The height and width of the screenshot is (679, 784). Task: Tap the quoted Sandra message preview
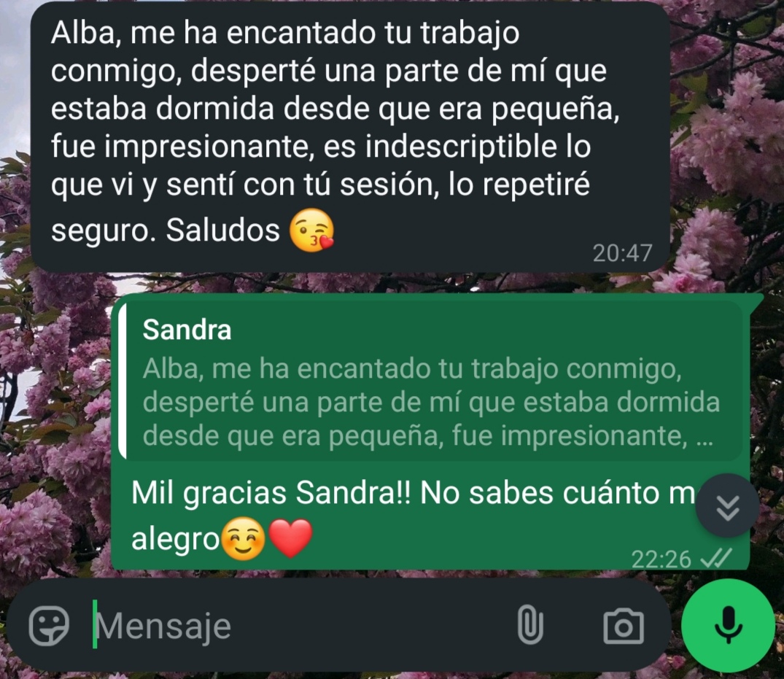pos(430,381)
